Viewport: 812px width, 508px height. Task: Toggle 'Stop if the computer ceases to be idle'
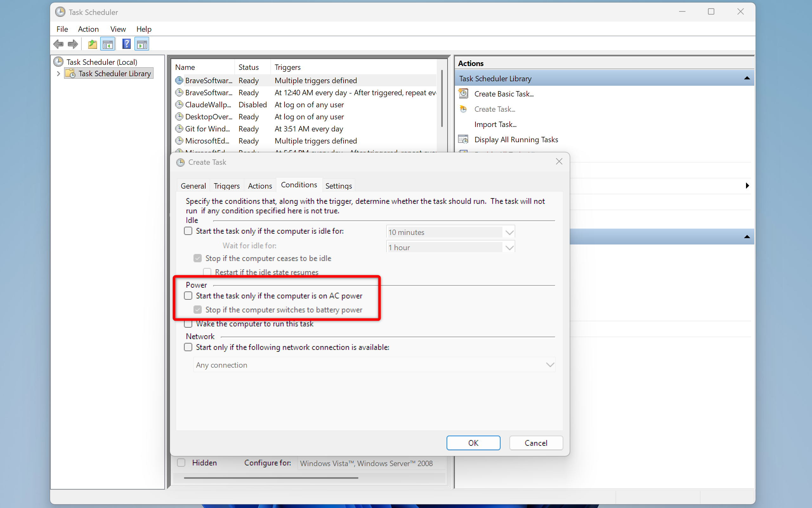[x=198, y=258]
